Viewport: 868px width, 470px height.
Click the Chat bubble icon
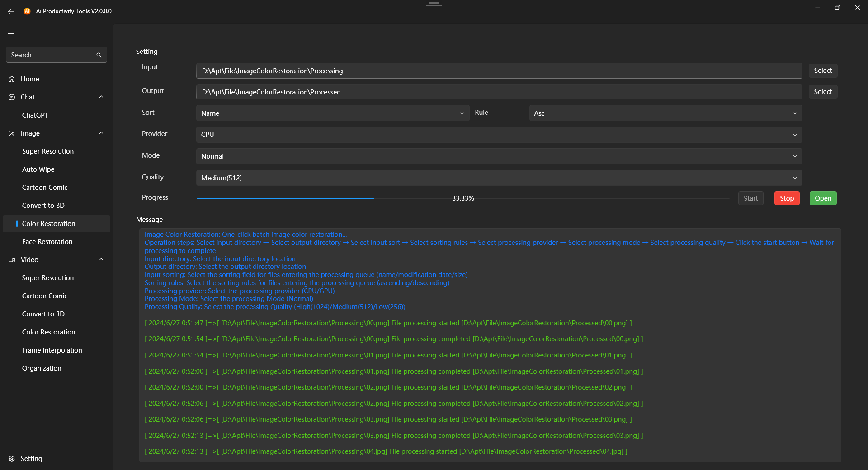pos(12,97)
